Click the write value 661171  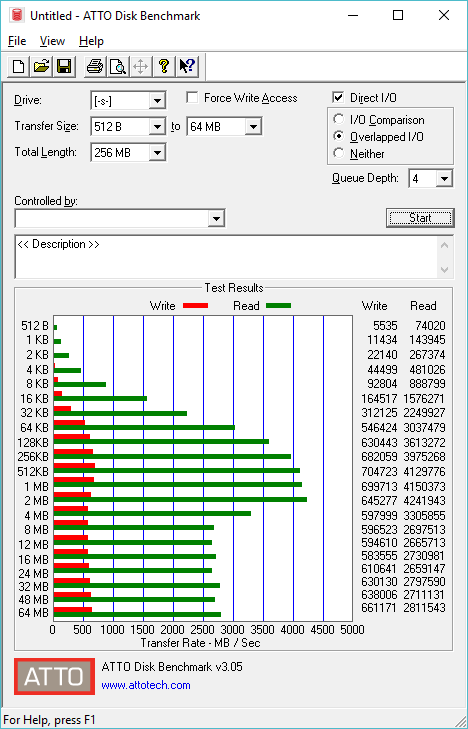tap(379, 607)
